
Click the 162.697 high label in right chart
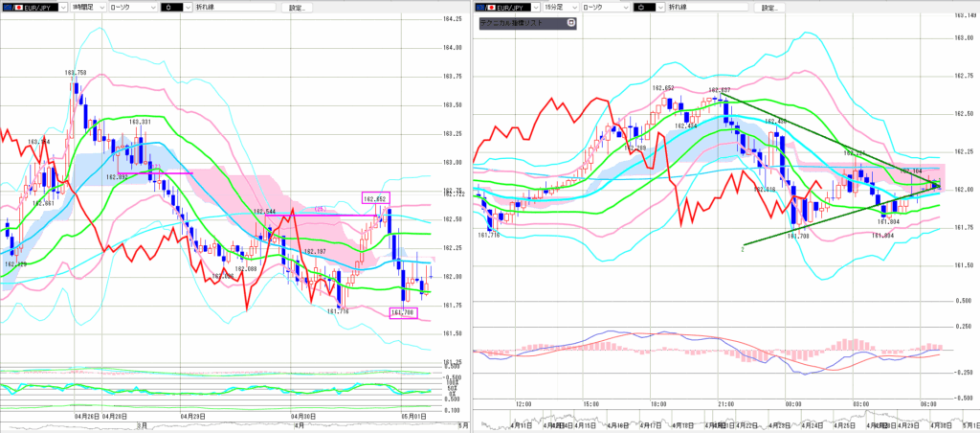tap(720, 91)
